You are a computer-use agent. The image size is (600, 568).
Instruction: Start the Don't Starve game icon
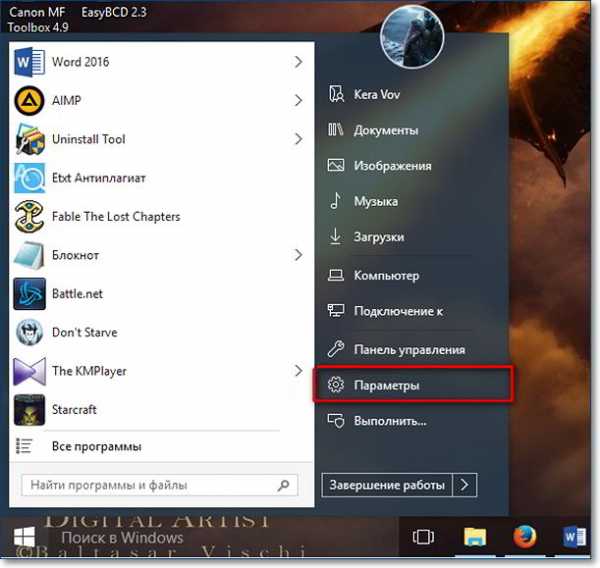(29, 332)
